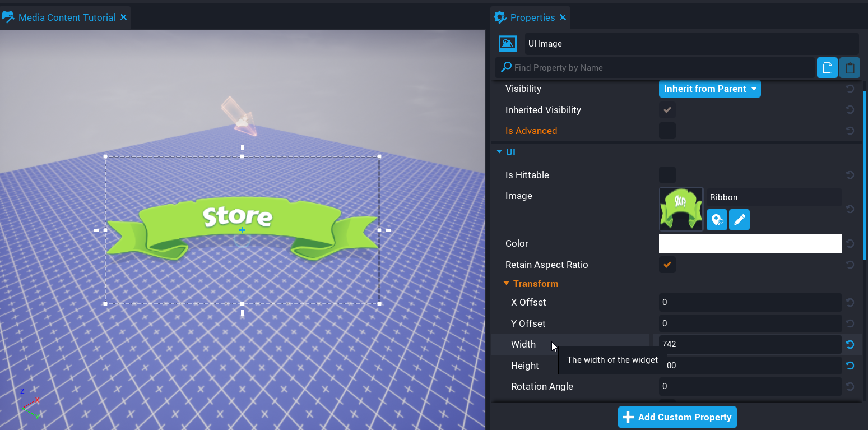Click the Ribbon image thumbnail
868x430 pixels.
(681, 209)
